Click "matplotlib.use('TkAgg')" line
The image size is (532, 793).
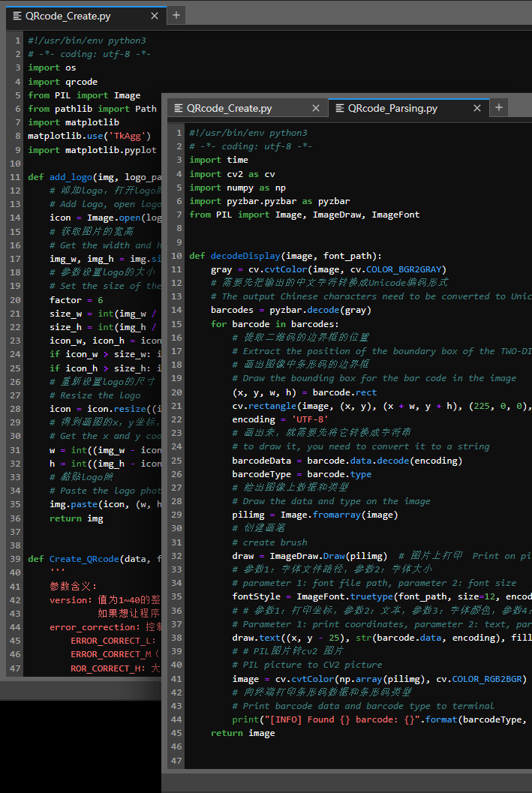[89, 136]
